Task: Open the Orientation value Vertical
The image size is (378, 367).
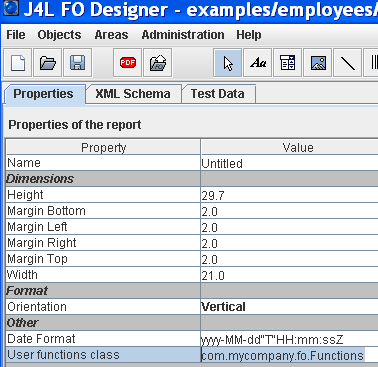Action: coord(289,307)
